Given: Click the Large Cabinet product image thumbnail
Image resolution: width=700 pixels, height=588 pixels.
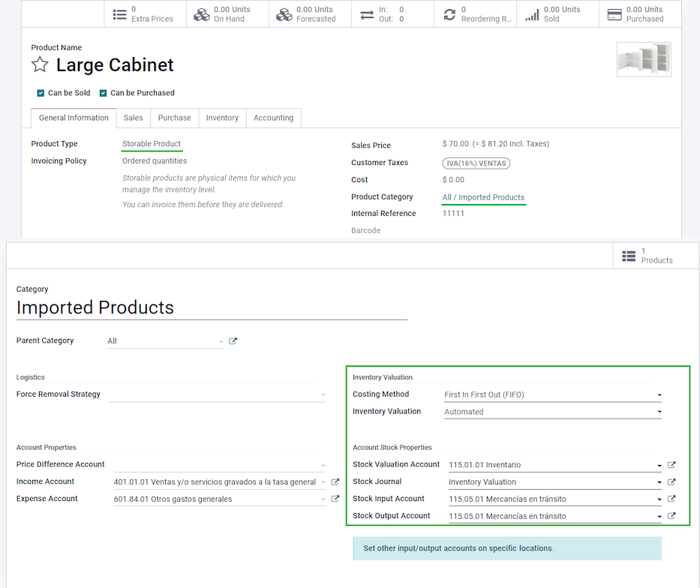Looking at the screenshot, I should click(x=643, y=59).
